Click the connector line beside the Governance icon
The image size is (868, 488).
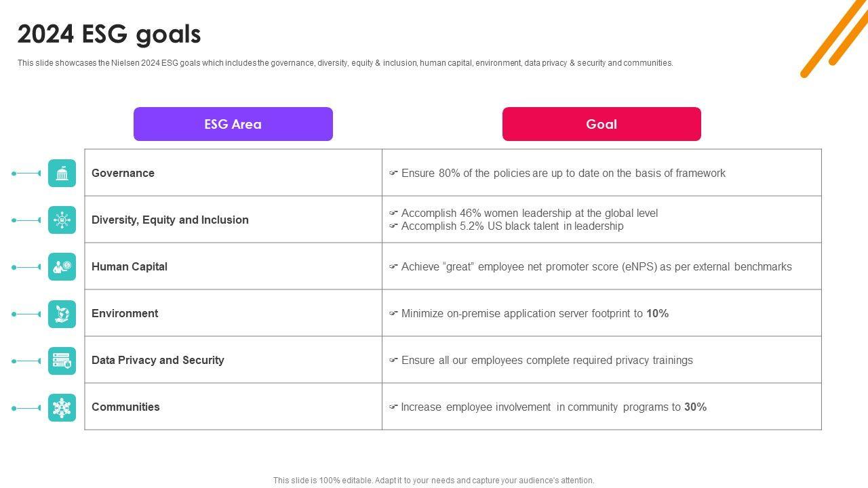point(27,174)
